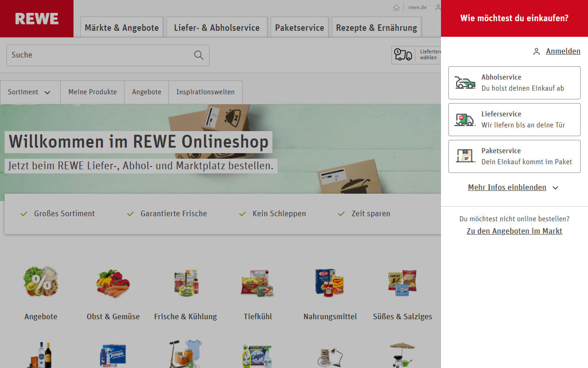Viewport: 588px width, 368px height.
Task: Open the Tiefkühl category image
Action: tap(258, 283)
